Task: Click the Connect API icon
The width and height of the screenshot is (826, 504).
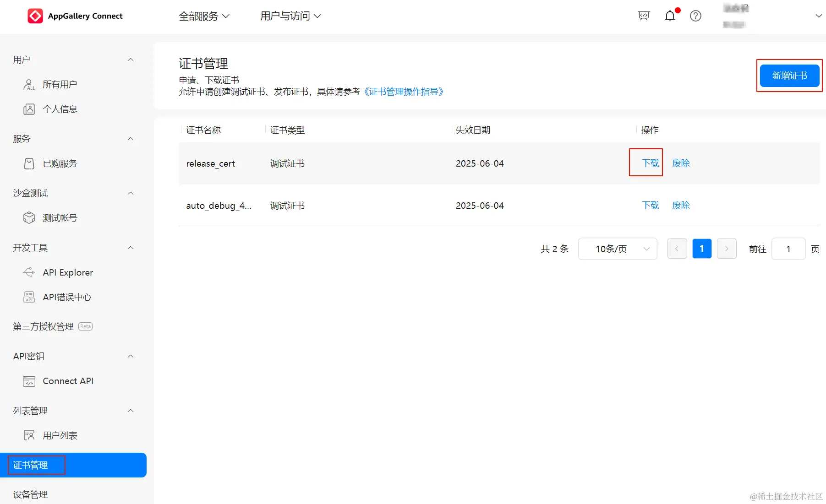Action: [x=29, y=381]
